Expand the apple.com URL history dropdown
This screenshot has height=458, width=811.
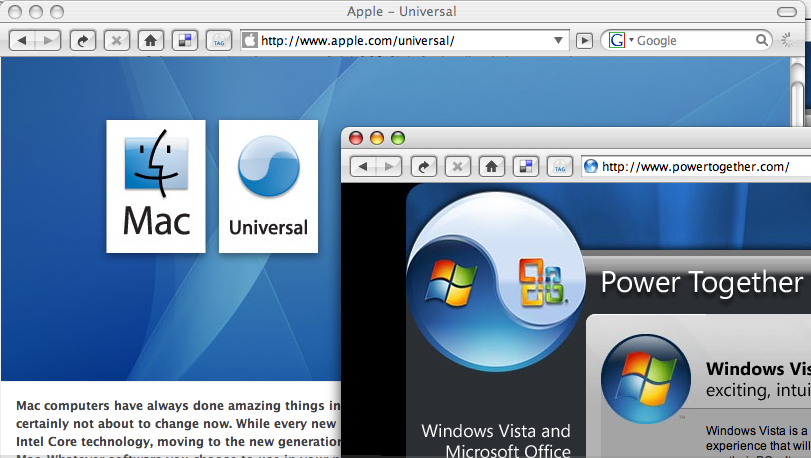(x=559, y=41)
